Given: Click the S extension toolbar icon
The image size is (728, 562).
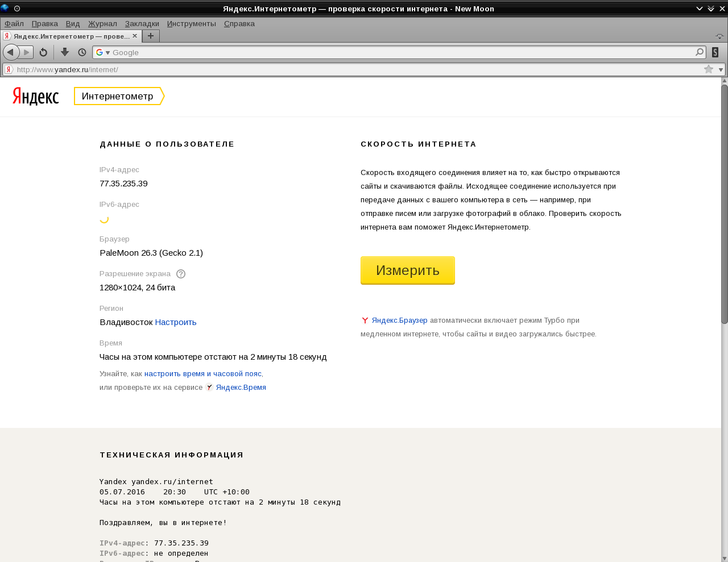Looking at the screenshot, I should [x=715, y=52].
